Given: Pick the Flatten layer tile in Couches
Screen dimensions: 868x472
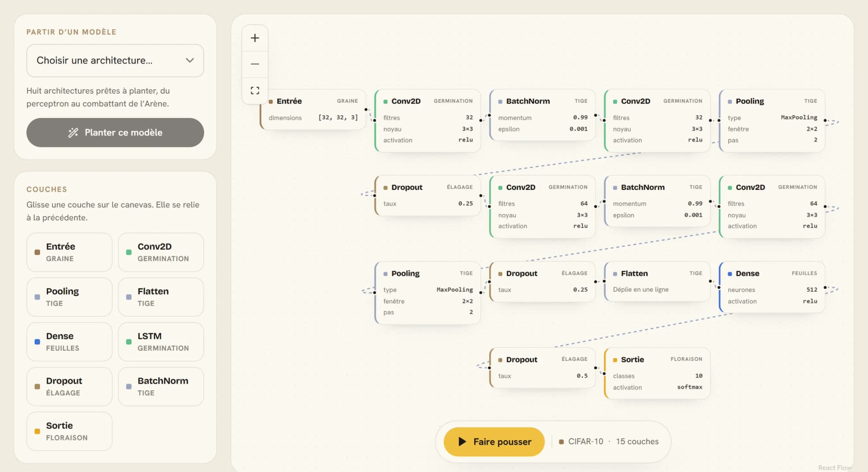Looking at the screenshot, I should point(161,297).
